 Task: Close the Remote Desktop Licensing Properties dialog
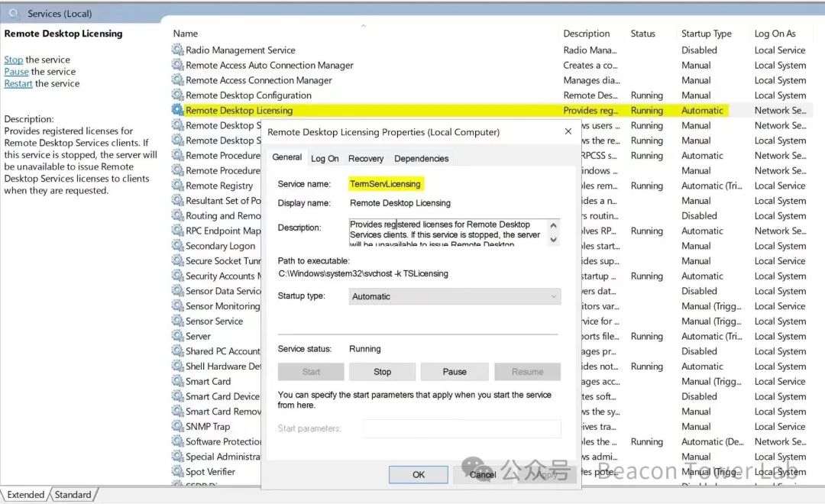coord(568,131)
